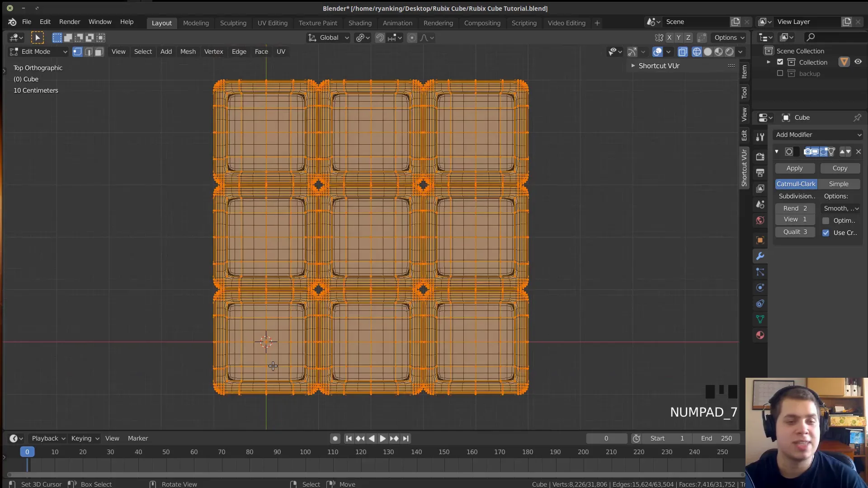Switch to the Shading workspace tab
This screenshot has width=868, height=488.
[360, 23]
